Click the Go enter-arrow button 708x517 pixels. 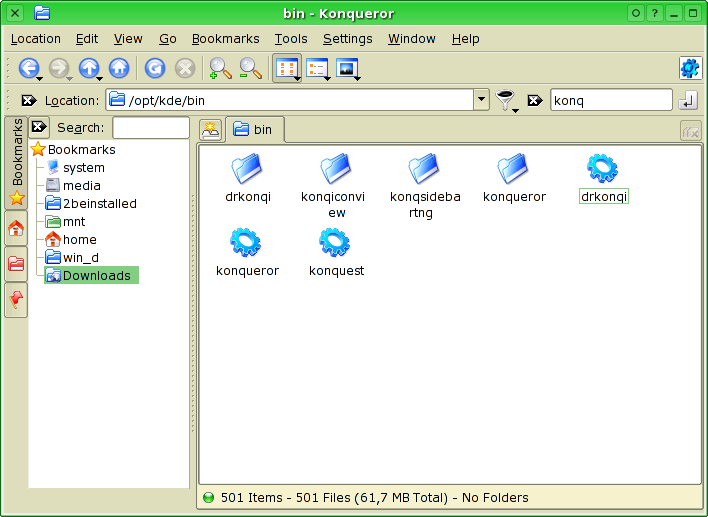tap(688, 100)
